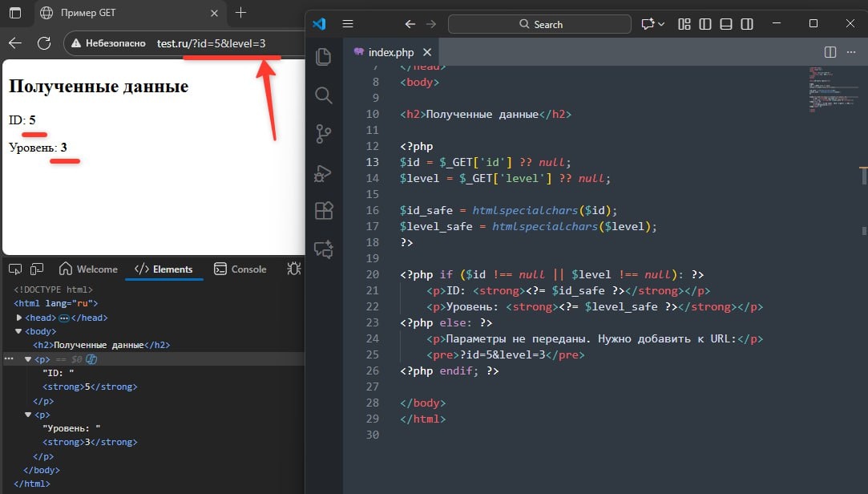Open the DevTools bug icon tab
Image resolution: width=868 pixels, height=494 pixels.
point(293,269)
